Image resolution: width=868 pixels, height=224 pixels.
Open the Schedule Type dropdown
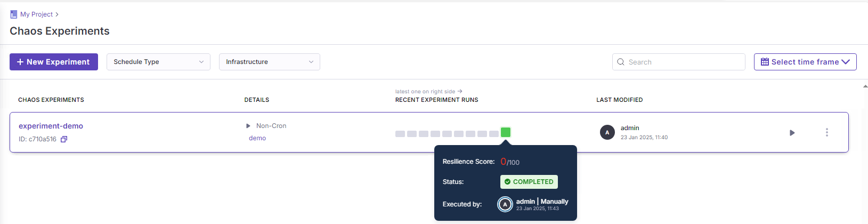pos(158,62)
